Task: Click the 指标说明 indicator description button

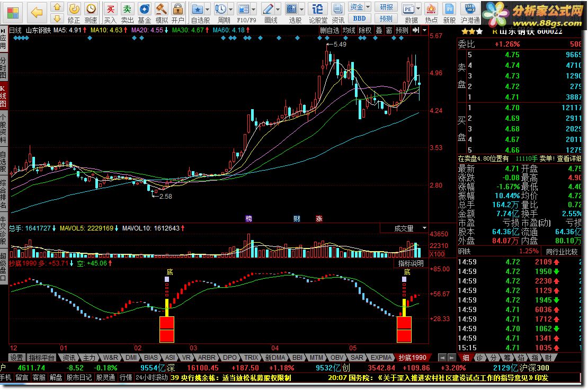Action: click(411, 264)
